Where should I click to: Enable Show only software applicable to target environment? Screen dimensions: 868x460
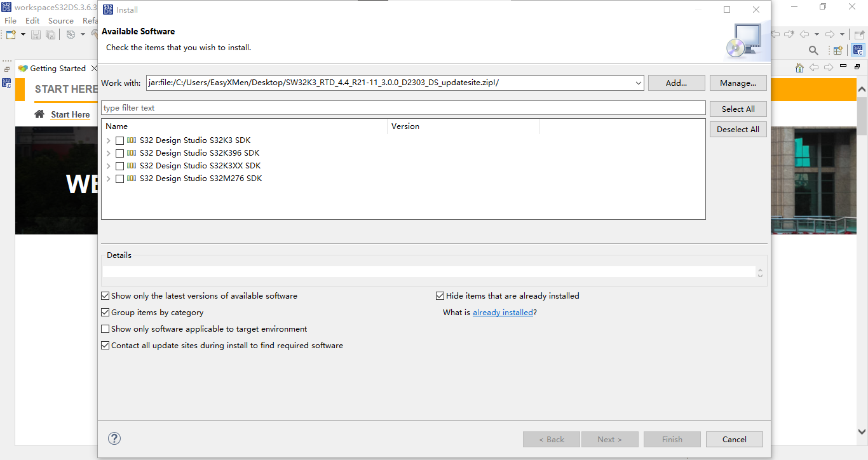tap(105, 329)
